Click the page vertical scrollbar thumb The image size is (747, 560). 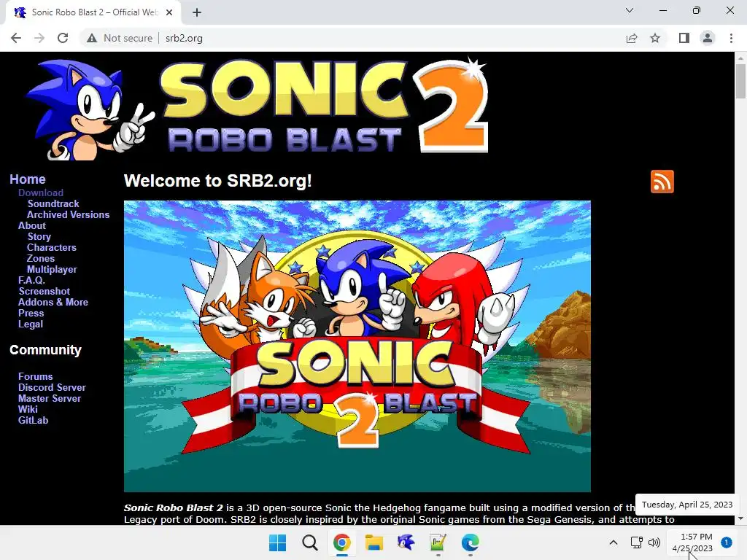pos(740,81)
